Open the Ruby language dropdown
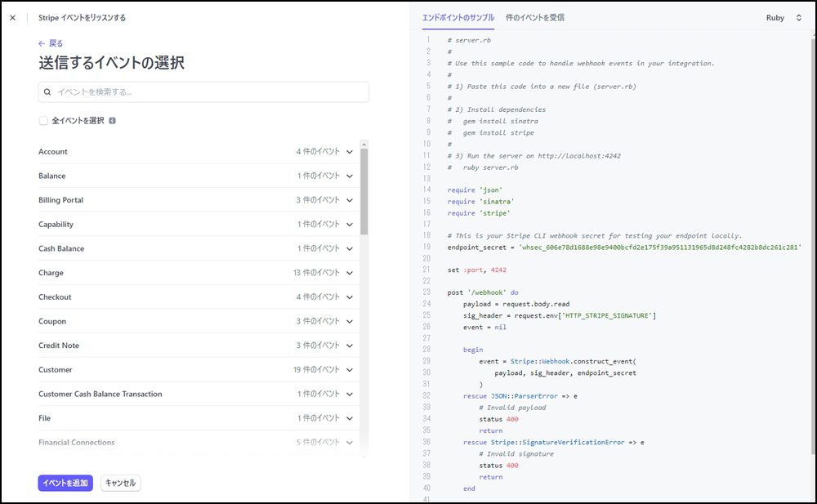This screenshot has height=504, width=817. (784, 18)
